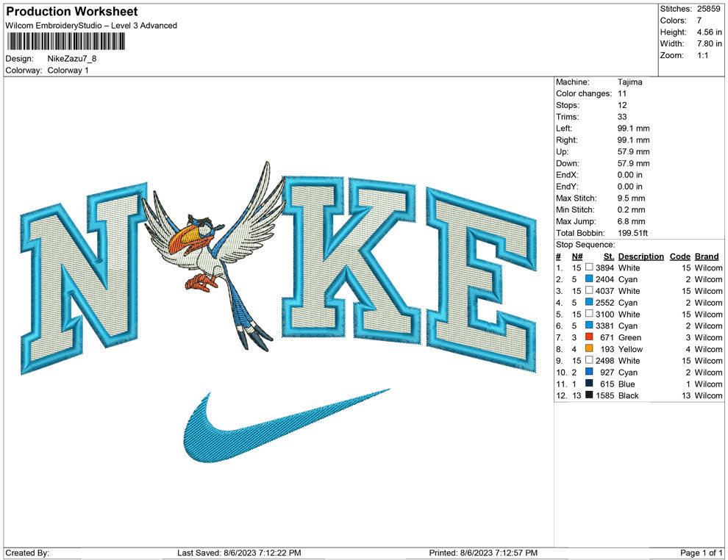Click the white swatch beside 2498
Viewport: 728px width, 560px height.
pos(589,361)
